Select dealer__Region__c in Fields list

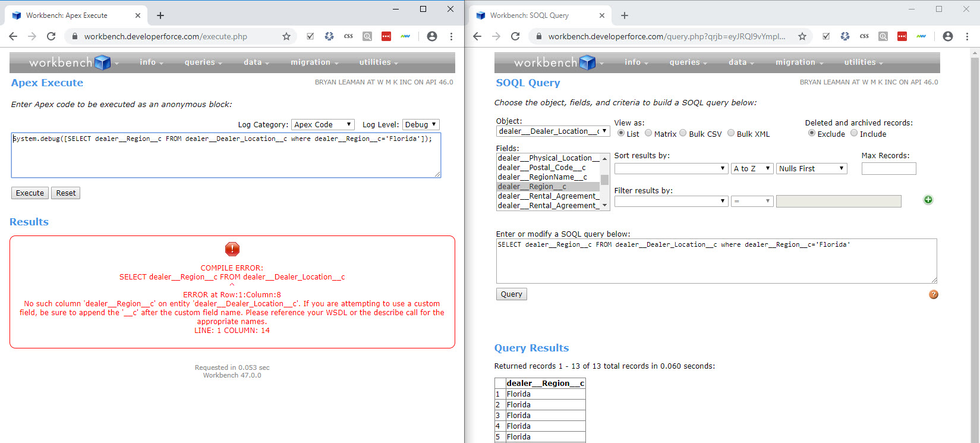pos(548,187)
